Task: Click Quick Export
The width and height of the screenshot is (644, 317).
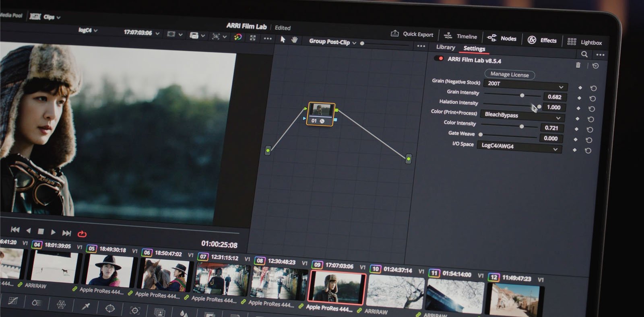Action: (x=412, y=34)
